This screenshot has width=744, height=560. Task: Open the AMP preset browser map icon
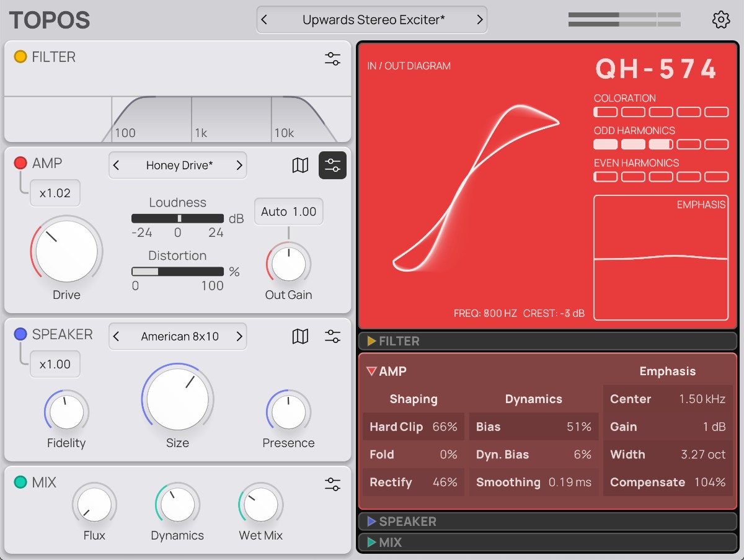[300, 165]
